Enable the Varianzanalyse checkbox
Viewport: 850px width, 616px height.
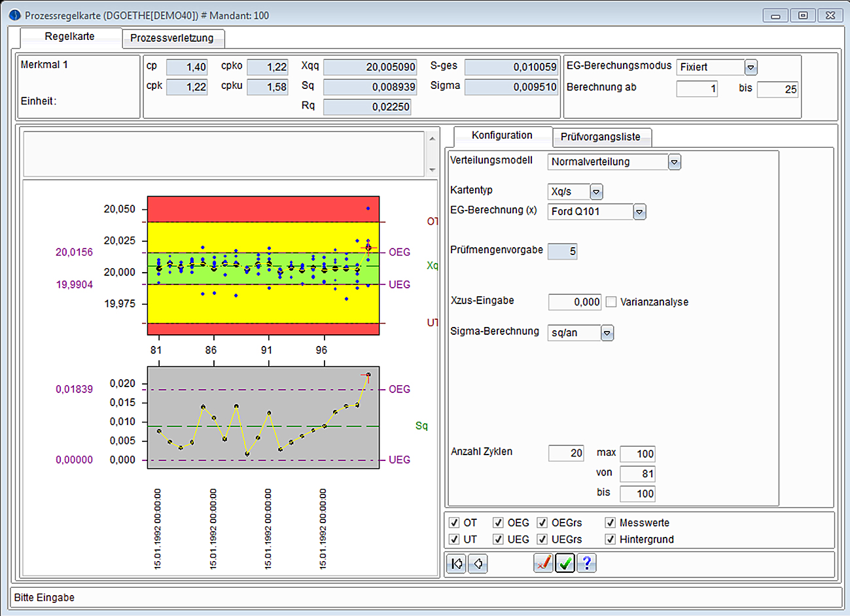coord(611,302)
